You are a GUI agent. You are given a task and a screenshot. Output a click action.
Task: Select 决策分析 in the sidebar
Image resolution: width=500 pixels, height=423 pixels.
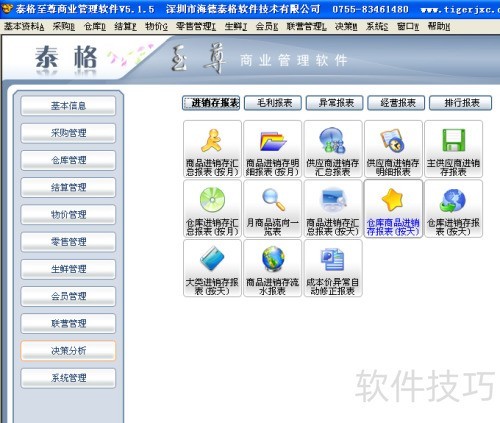pyautogui.click(x=68, y=351)
